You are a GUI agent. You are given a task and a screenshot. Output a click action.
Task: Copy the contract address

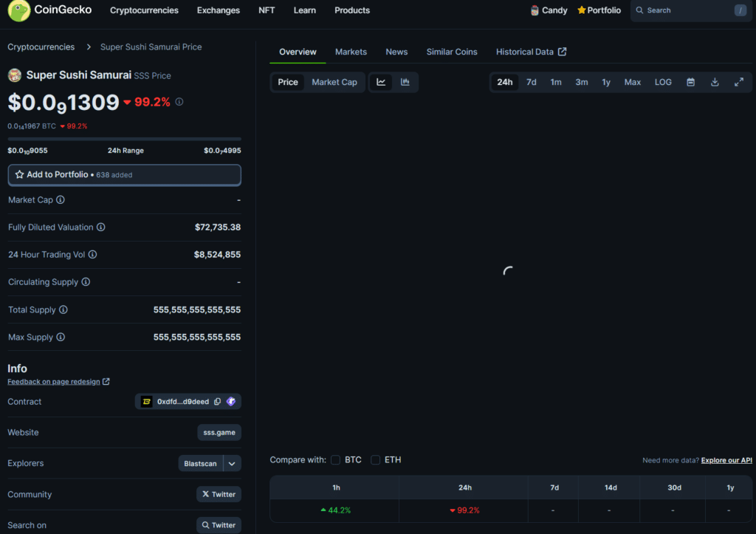218,401
